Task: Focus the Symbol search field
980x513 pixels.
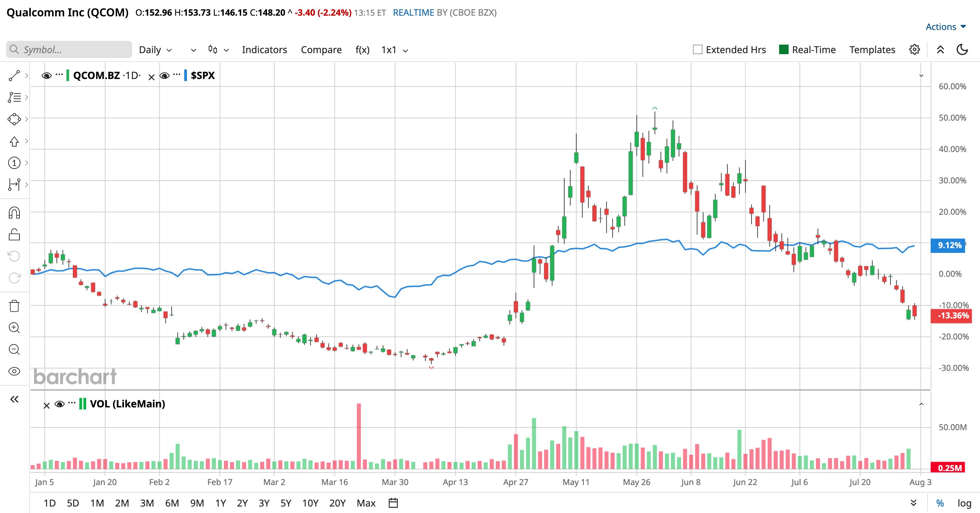Action: [69, 49]
